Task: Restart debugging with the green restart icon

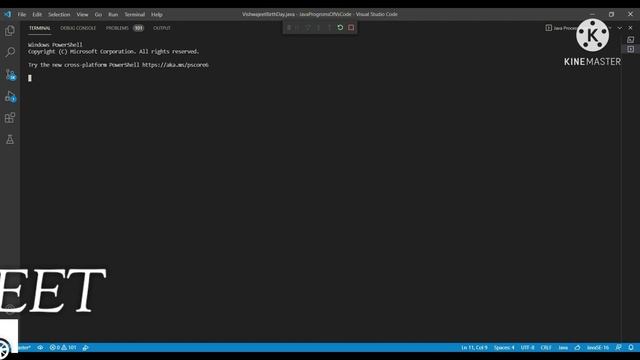Action: click(340, 28)
